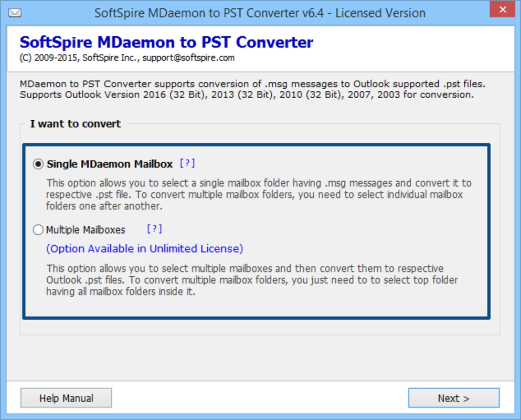Click the support@softspire.com copyright line
This screenshot has height=420, width=521.
127,58
